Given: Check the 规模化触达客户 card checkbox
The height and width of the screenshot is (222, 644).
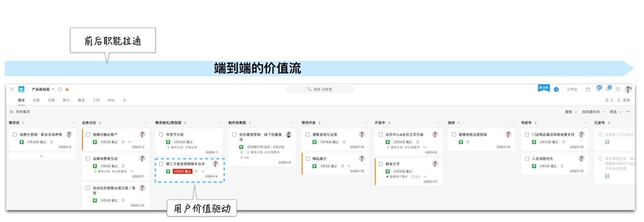Looking at the screenshot, I should click(x=88, y=134).
